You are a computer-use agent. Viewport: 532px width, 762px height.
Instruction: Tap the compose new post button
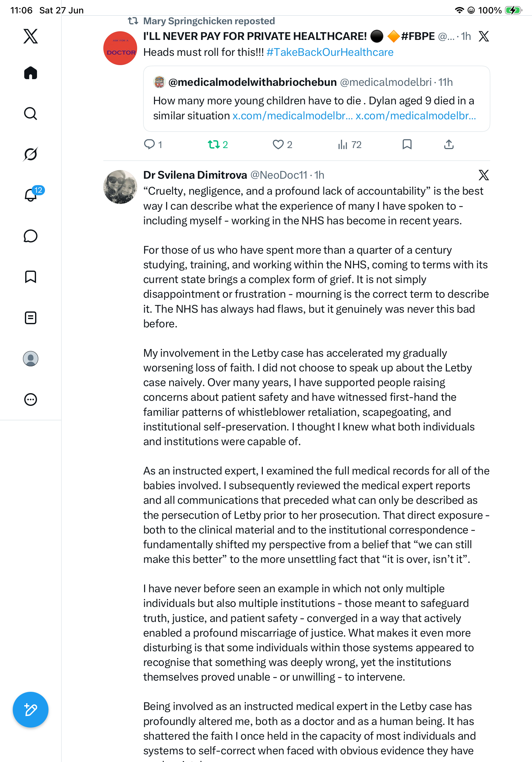click(x=31, y=710)
